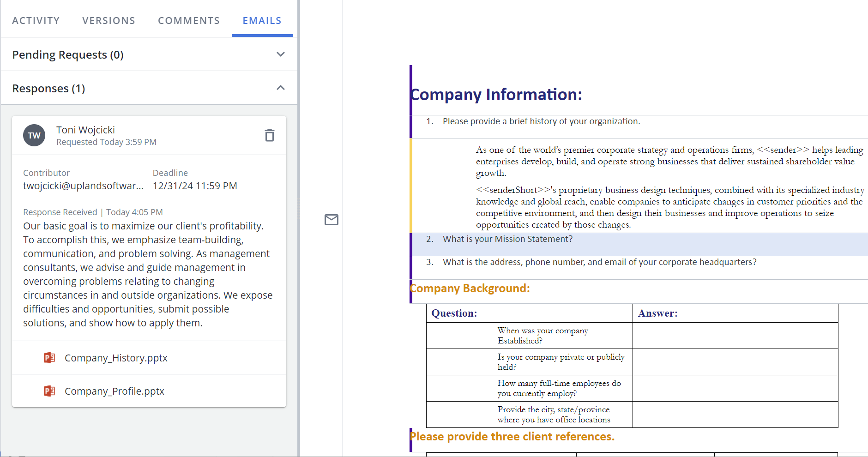
Task: Select the Emails tab
Action: coord(262,21)
